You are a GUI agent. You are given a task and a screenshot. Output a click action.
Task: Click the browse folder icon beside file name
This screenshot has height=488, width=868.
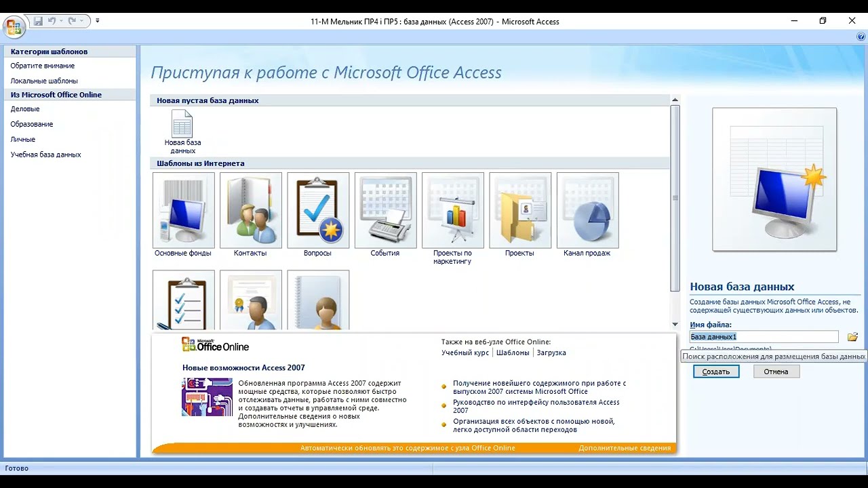coord(852,337)
